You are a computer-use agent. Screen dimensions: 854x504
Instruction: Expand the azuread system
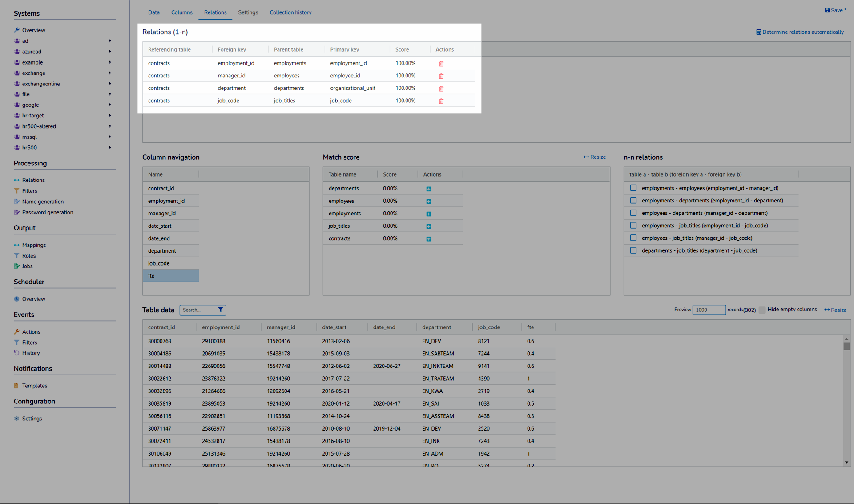click(x=110, y=52)
